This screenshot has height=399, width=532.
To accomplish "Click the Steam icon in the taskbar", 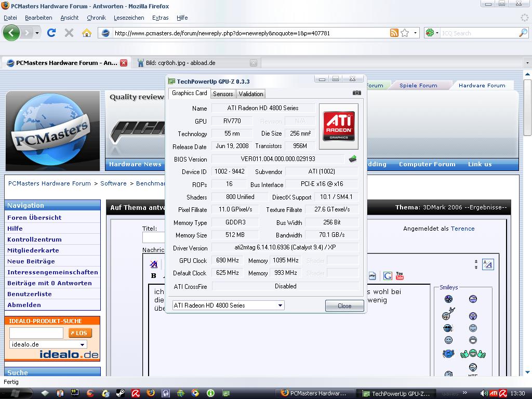I will click(x=120, y=393).
